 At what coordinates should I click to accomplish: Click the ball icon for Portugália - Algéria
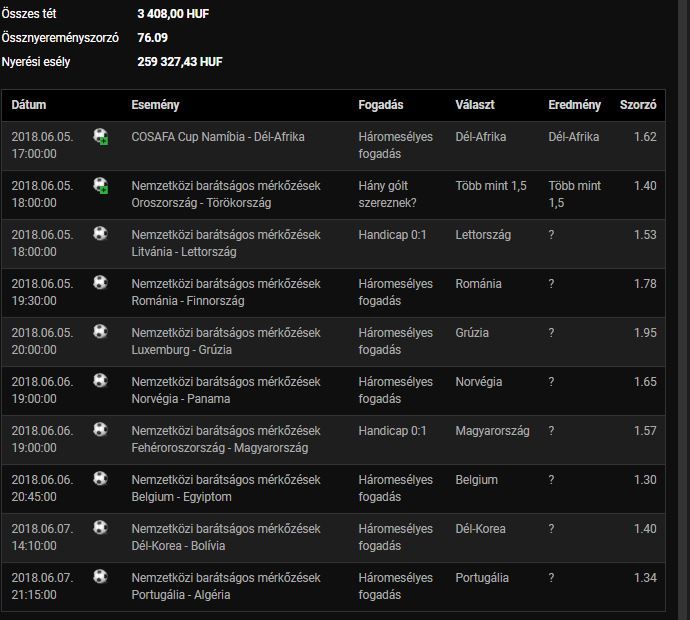pyautogui.click(x=100, y=576)
